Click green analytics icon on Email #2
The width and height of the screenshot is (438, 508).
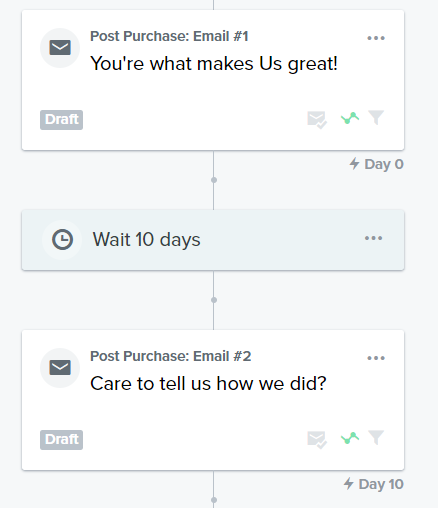[350, 438]
